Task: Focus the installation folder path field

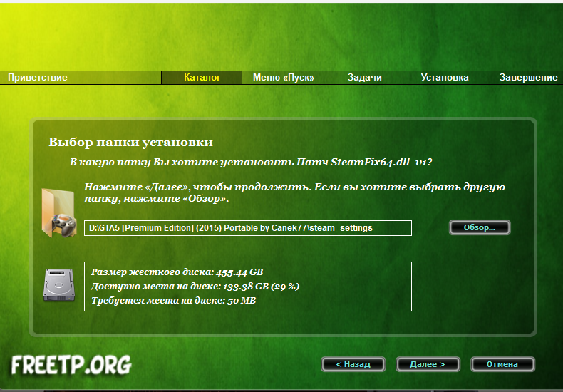Action: (248, 228)
